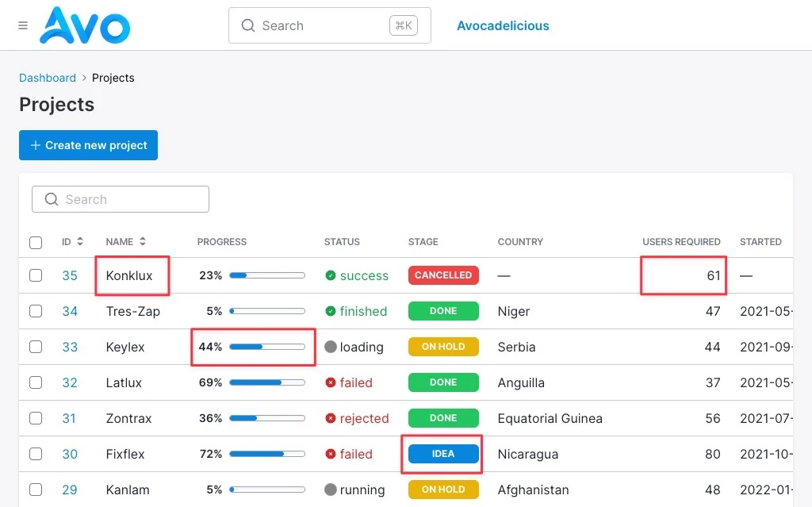Viewport: 812px width, 507px height.
Task: Click the grey loading status icon for Keylex
Action: [331, 347]
